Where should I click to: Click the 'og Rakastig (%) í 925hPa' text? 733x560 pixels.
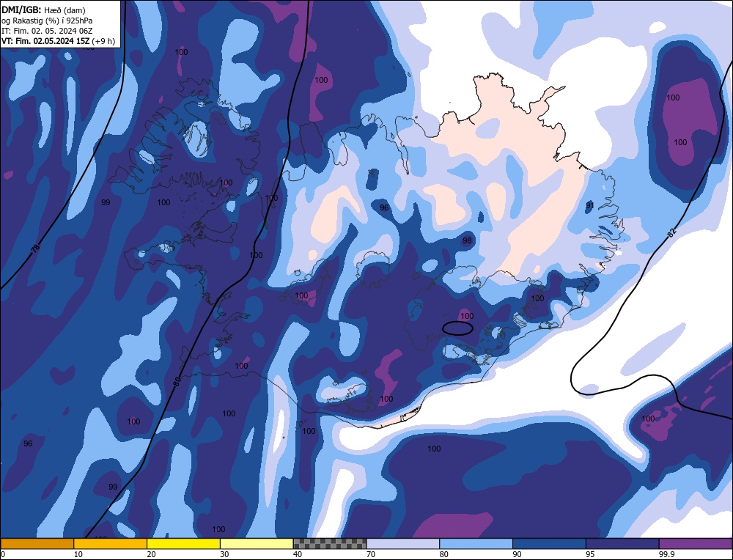pyautogui.click(x=47, y=20)
